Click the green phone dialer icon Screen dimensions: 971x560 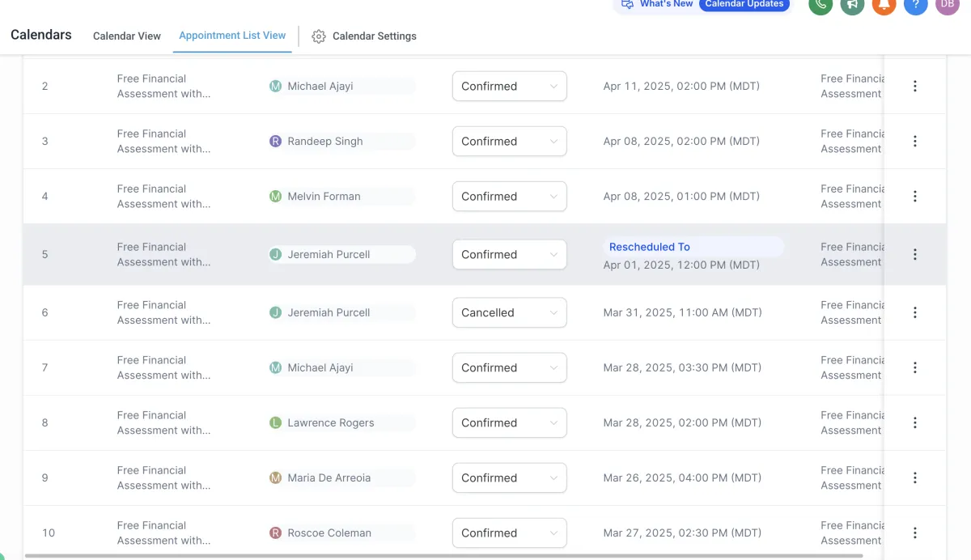point(820,5)
